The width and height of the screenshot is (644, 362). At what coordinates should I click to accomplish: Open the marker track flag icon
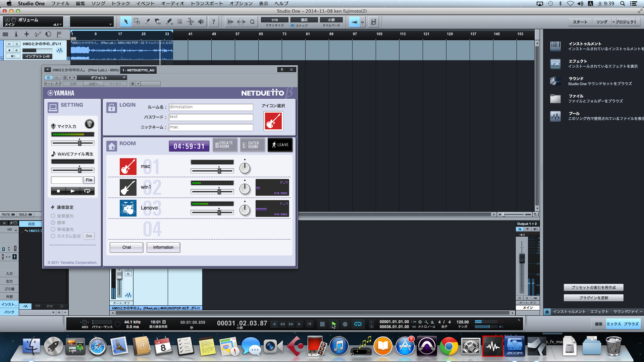59,34
